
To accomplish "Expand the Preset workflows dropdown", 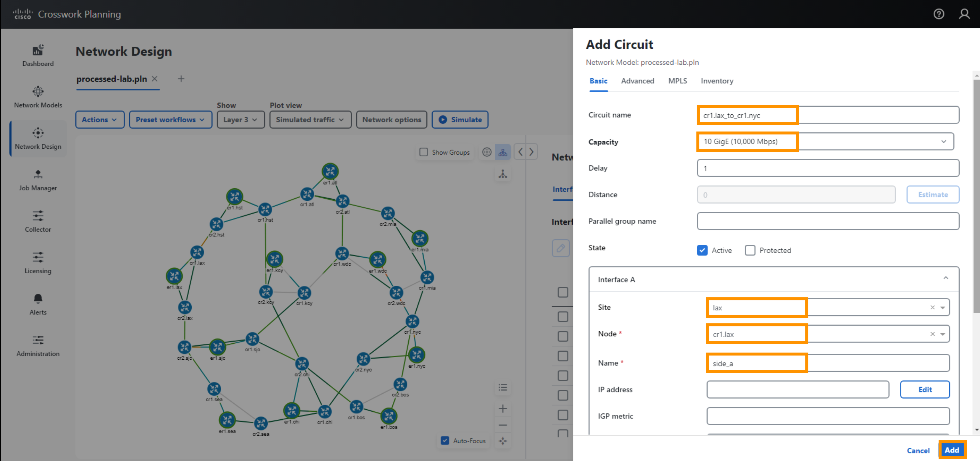I will pos(169,119).
